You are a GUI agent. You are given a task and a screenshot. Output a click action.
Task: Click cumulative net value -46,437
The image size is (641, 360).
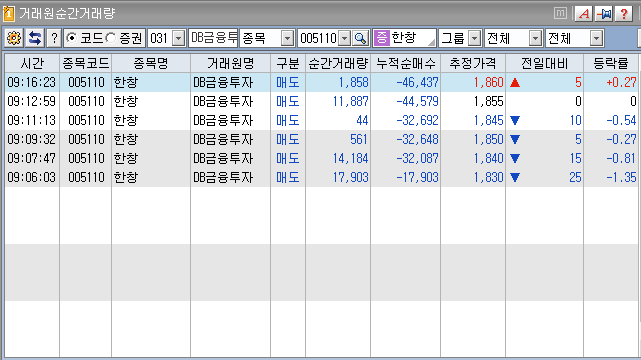pos(417,83)
